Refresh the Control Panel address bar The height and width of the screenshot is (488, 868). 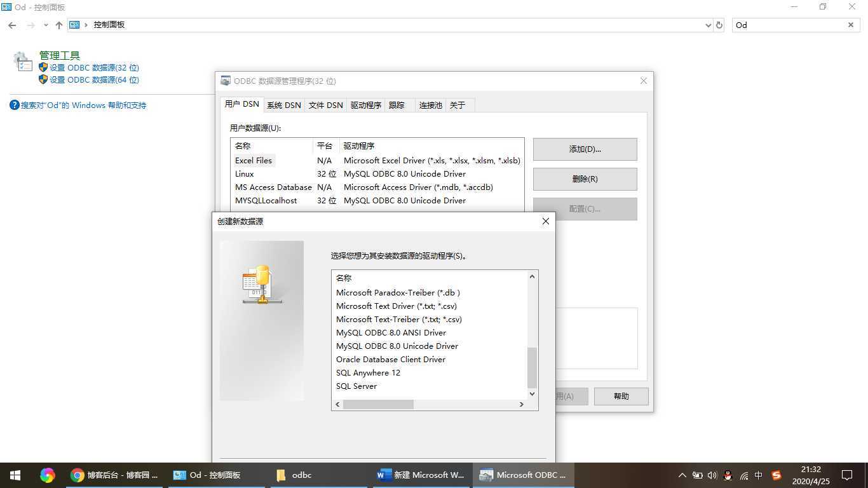tap(719, 25)
